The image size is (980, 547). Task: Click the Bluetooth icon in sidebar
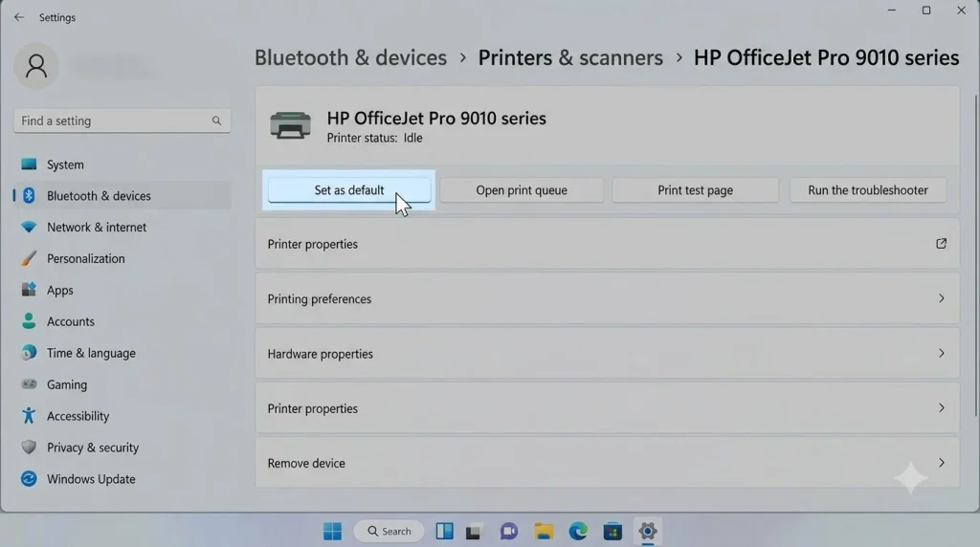point(29,195)
